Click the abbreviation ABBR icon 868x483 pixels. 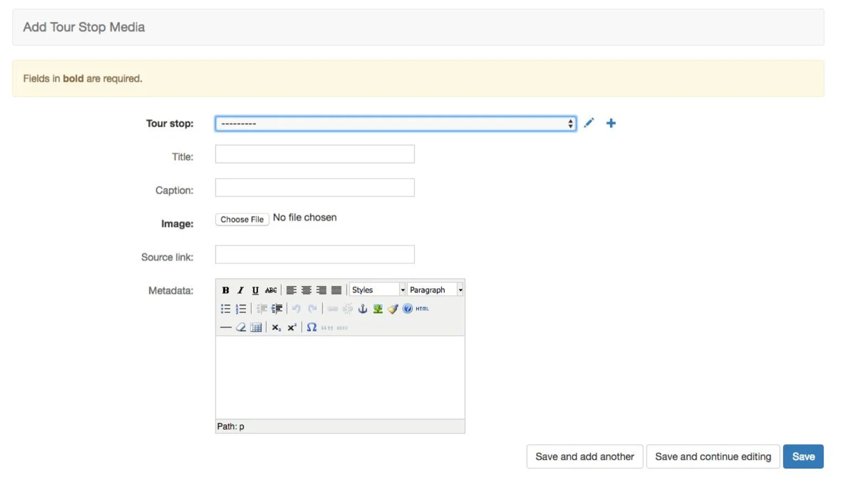342,327
